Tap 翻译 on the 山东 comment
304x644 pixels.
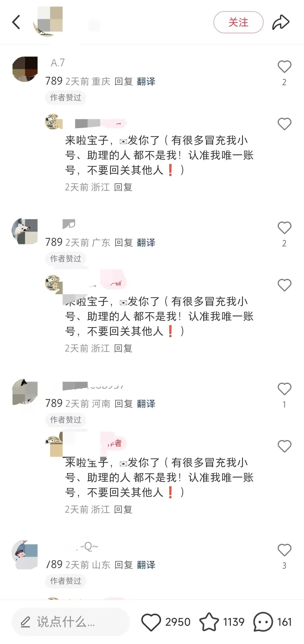click(146, 565)
